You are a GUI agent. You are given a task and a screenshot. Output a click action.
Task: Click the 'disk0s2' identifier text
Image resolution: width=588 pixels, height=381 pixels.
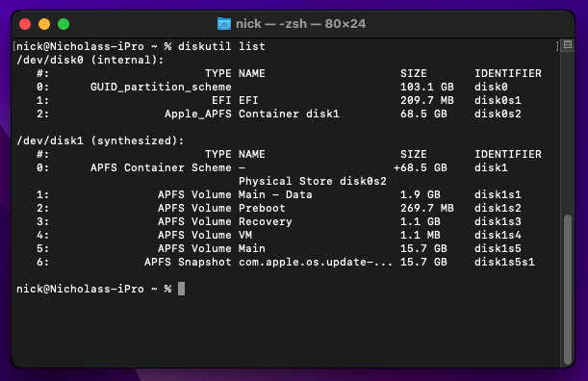pos(498,114)
